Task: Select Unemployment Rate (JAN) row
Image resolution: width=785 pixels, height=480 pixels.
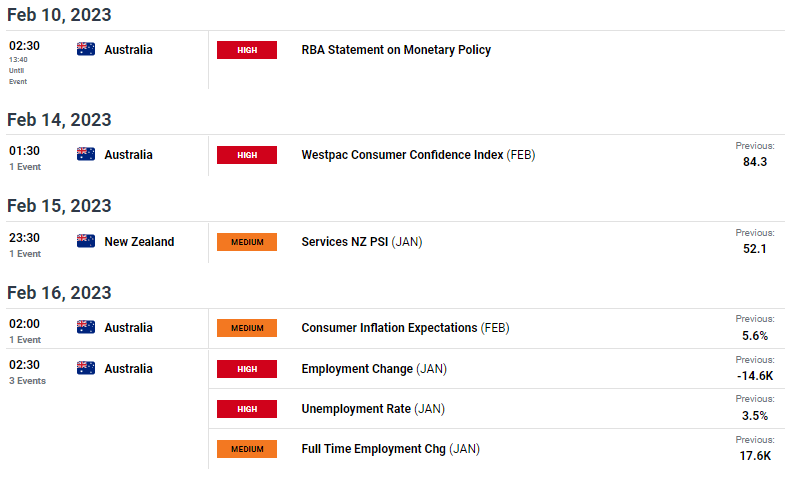Action: click(497, 409)
